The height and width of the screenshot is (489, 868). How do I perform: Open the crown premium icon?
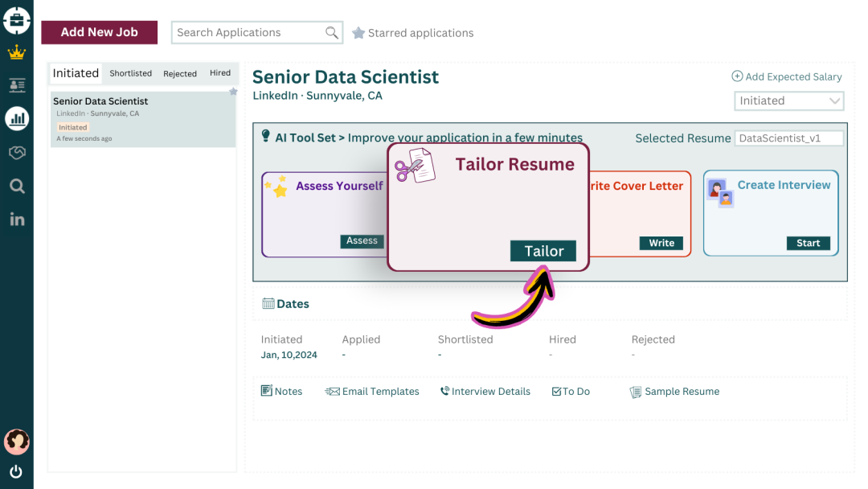pos(17,53)
